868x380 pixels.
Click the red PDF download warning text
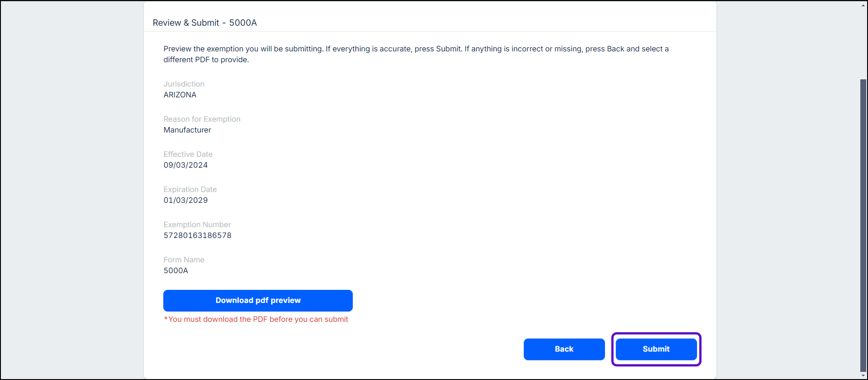tap(256, 320)
